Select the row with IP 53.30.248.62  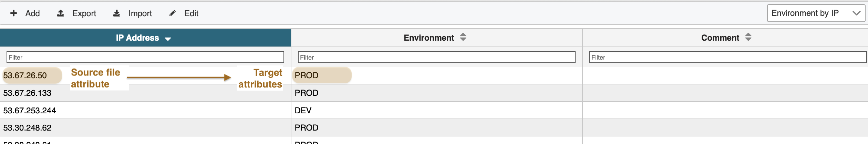click(x=27, y=128)
